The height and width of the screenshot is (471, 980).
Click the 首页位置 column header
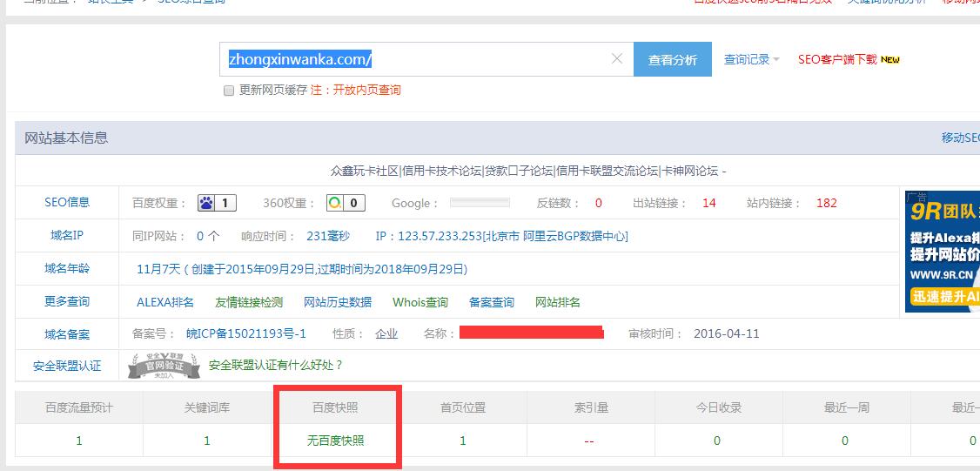tap(463, 407)
